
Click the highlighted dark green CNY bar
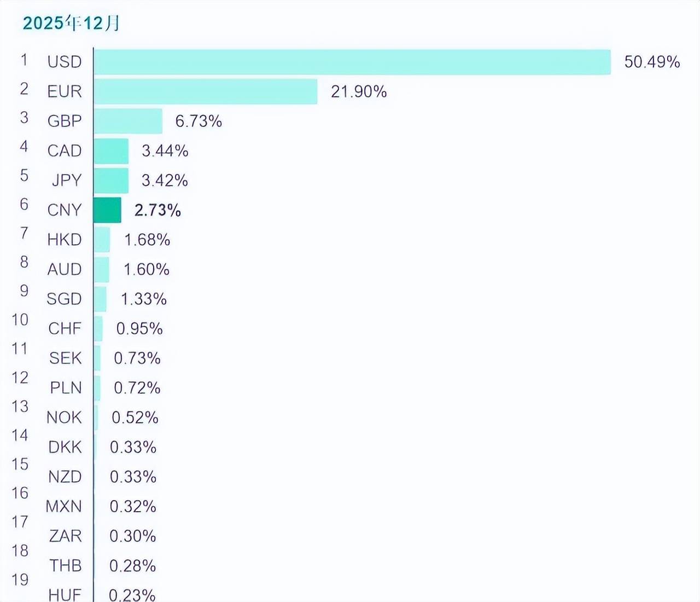click(107, 210)
